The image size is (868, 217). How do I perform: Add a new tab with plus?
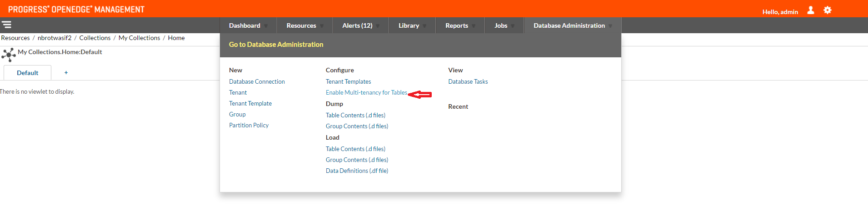pos(66,73)
